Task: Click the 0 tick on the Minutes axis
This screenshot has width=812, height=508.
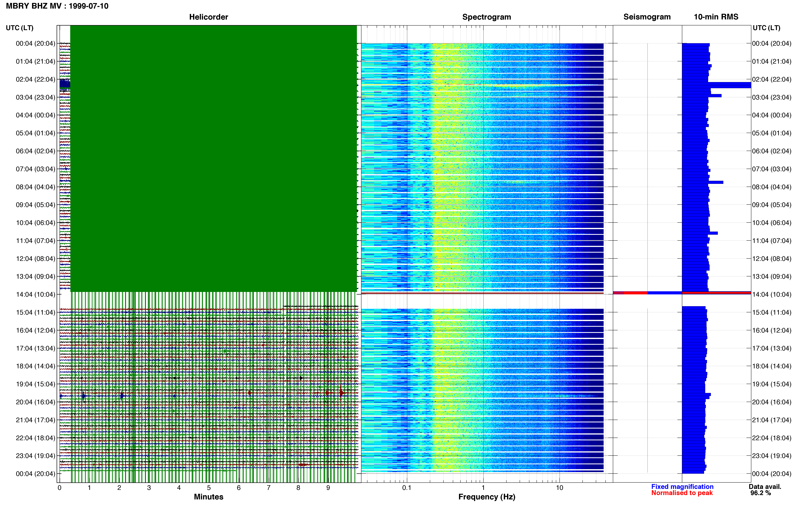Action: [x=59, y=487]
